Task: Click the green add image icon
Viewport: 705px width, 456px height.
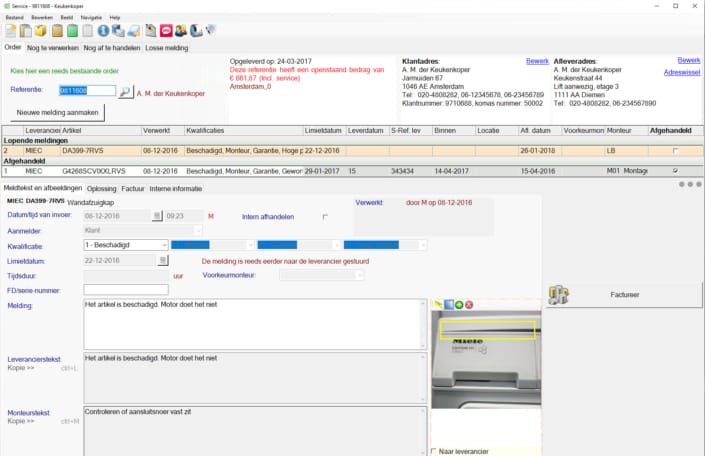Action: tap(459, 304)
